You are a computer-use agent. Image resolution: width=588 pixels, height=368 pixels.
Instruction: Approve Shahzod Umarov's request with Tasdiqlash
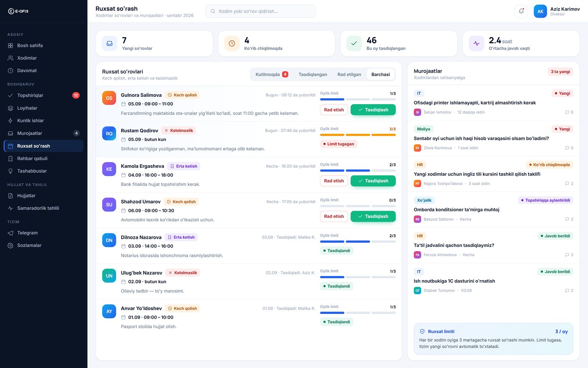click(373, 216)
